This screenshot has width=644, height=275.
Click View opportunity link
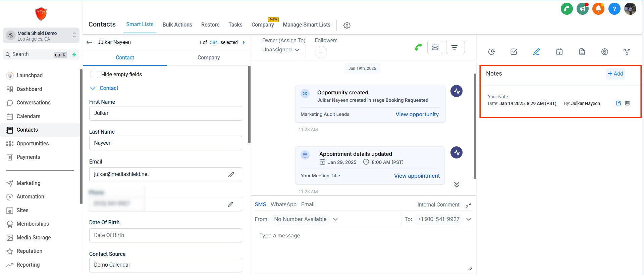pyautogui.click(x=417, y=114)
